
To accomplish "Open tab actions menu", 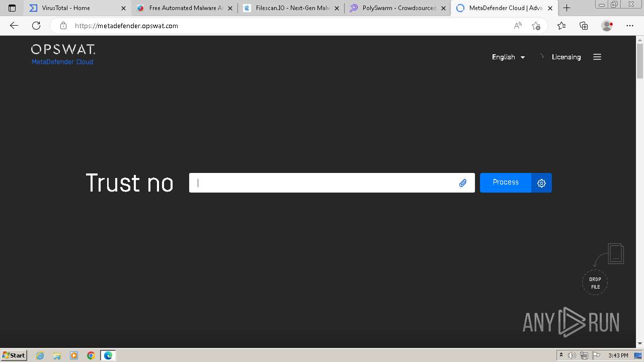I will point(12,8).
